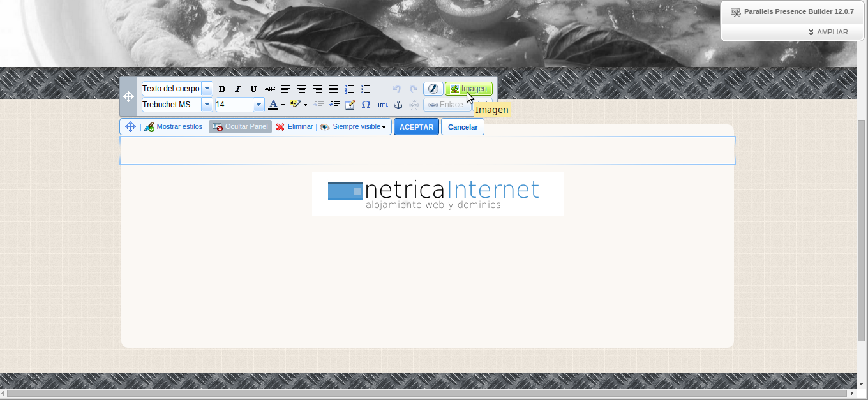Expand the Trebuchet MS font dropdown

point(207,105)
